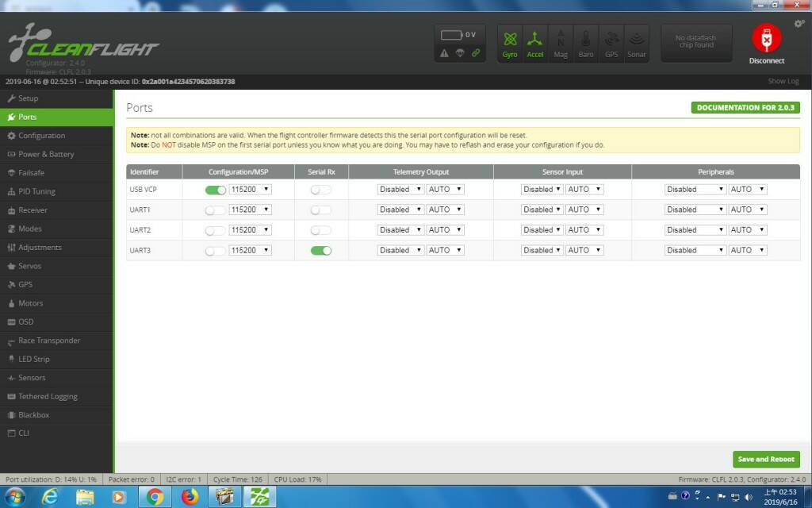Click the GPS sensor status icon
This screenshot has height=508, width=812.
tap(611, 44)
